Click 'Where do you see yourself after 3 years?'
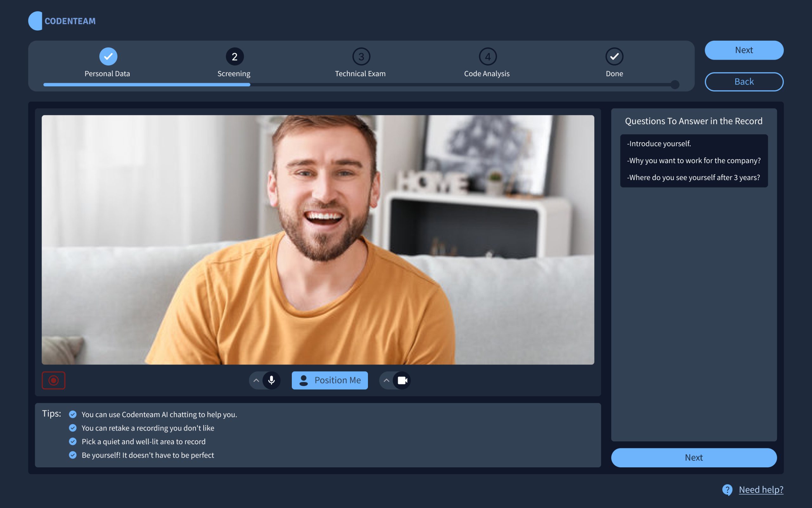812x508 pixels. pyautogui.click(x=693, y=177)
